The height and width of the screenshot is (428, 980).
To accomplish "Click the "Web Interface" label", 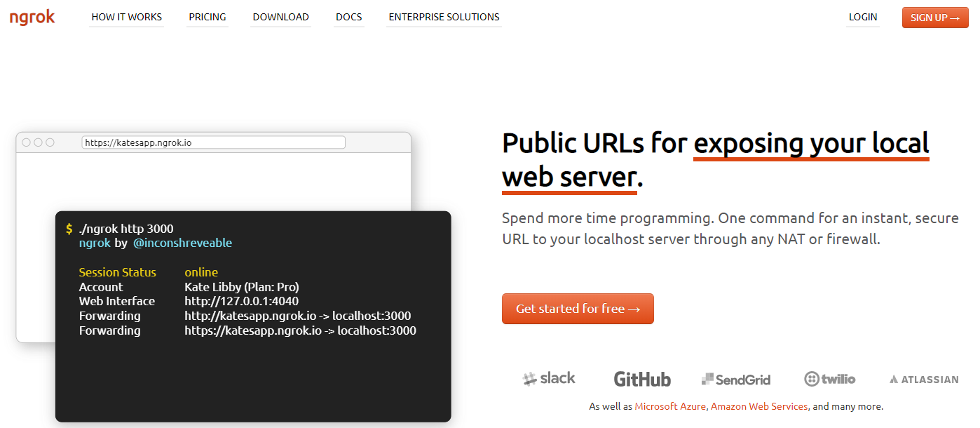I will point(117,301).
